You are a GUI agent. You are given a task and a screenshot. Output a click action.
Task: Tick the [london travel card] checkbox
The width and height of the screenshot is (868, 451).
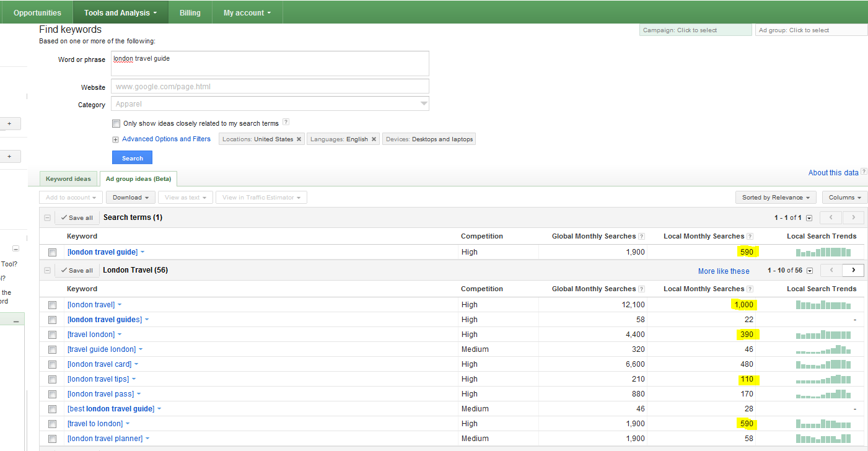point(53,365)
